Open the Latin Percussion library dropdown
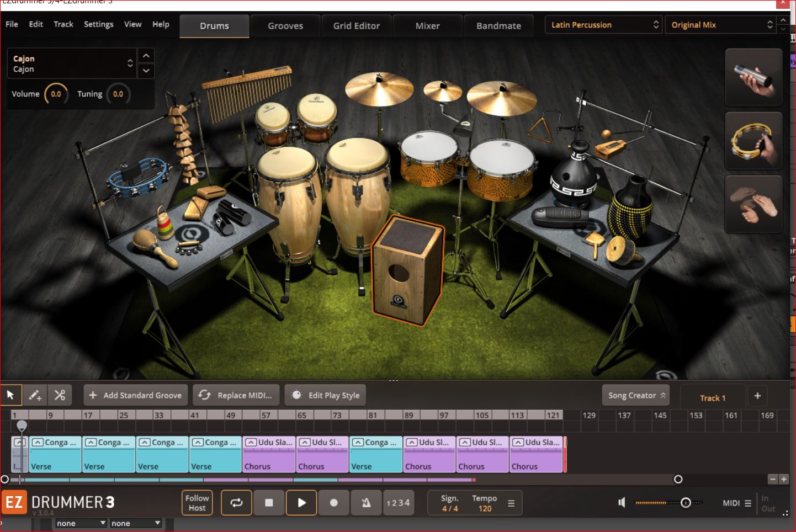Screen dimensions: 796x532 [x=603, y=25]
